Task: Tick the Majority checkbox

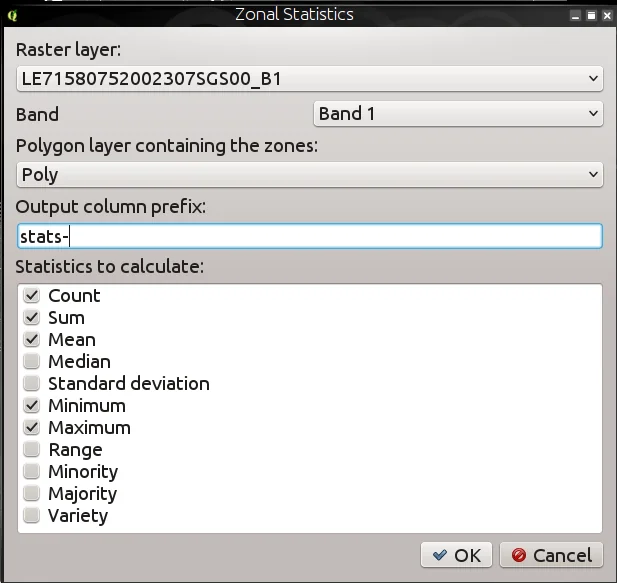Action: click(x=32, y=494)
